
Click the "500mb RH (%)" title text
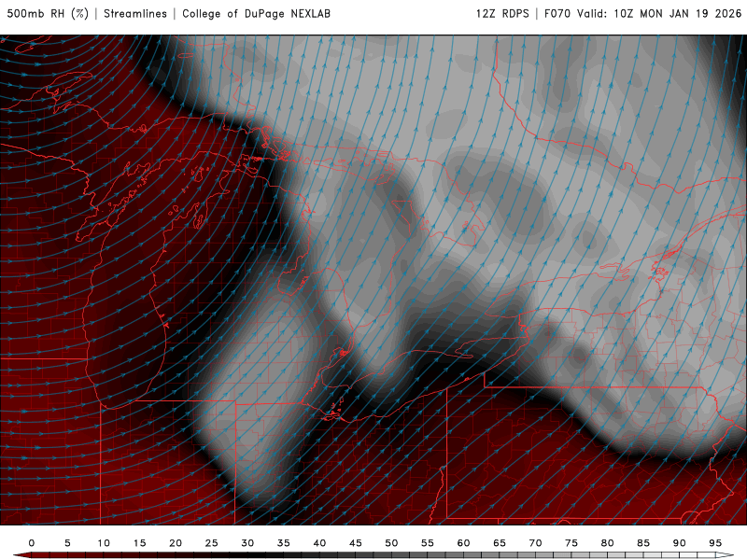pos(48,14)
